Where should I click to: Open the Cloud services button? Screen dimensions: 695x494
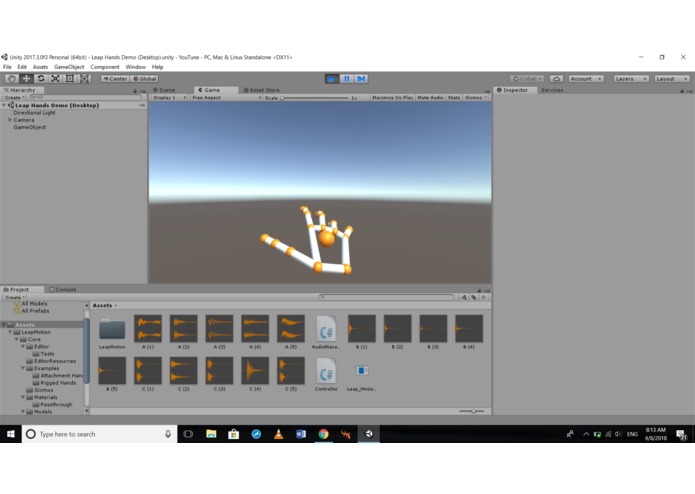[556, 78]
